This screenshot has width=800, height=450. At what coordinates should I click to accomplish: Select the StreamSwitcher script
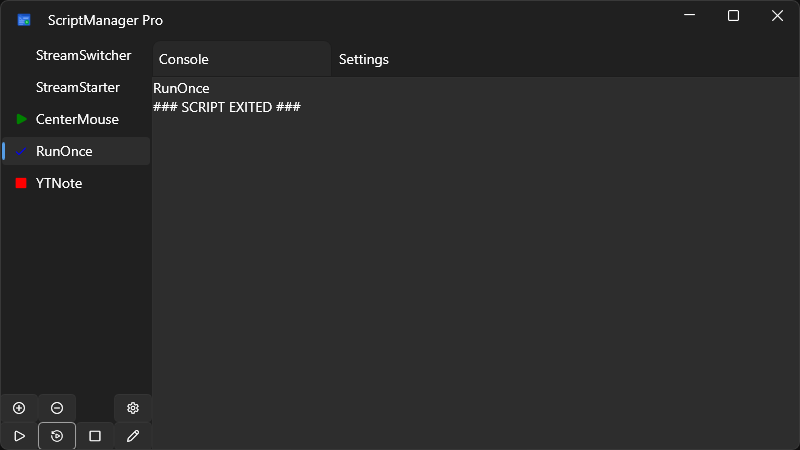83,55
